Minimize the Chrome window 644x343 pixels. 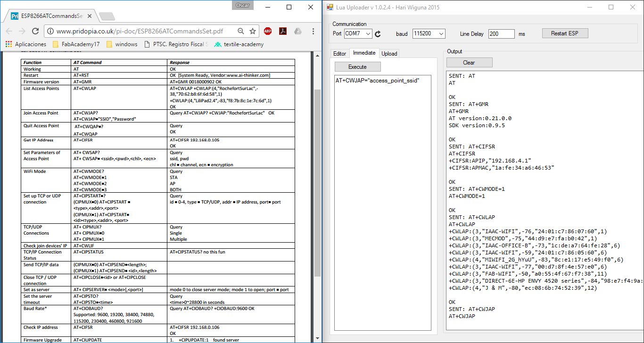pos(268,7)
